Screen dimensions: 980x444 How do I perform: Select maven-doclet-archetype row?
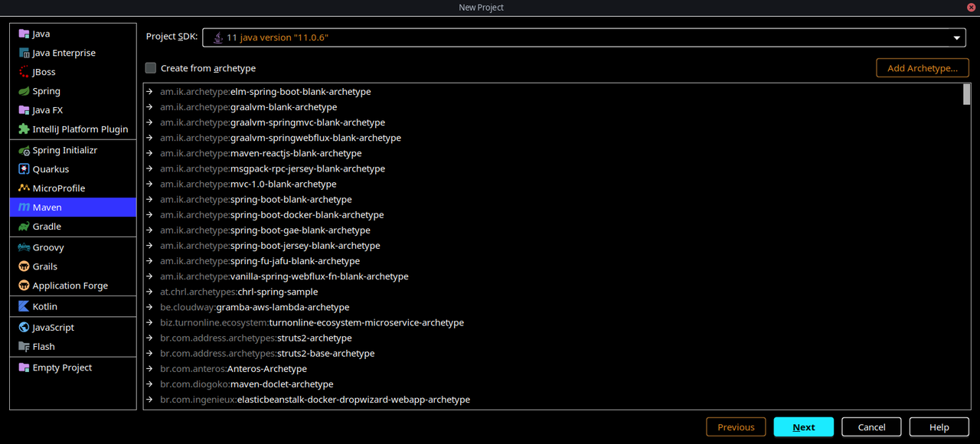(552, 384)
